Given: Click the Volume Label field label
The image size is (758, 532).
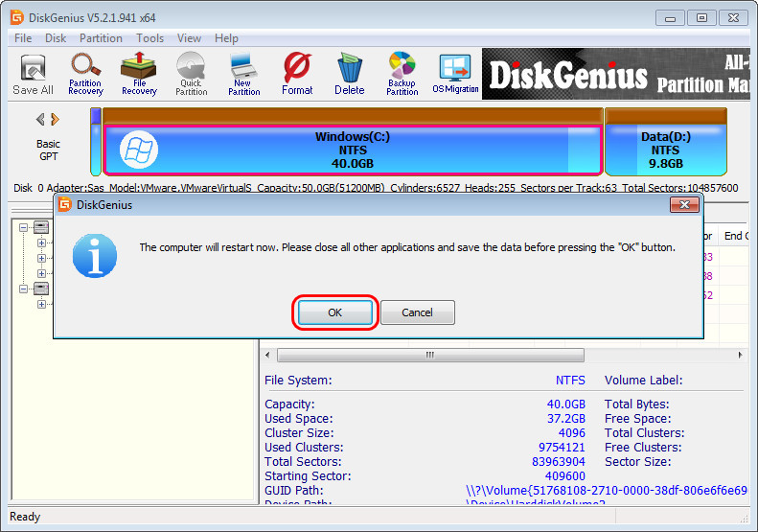Looking at the screenshot, I should [x=643, y=381].
